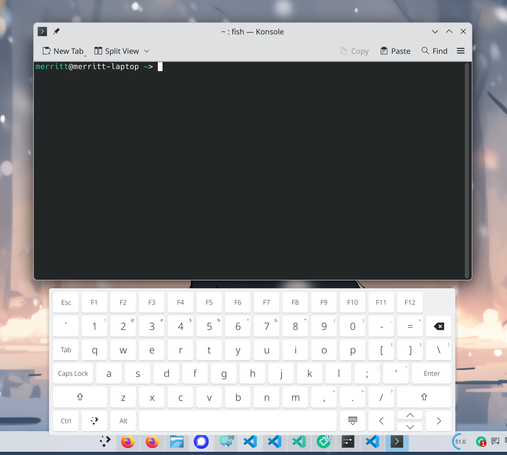Click the 51.0 circular monitor widget

[460, 442]
